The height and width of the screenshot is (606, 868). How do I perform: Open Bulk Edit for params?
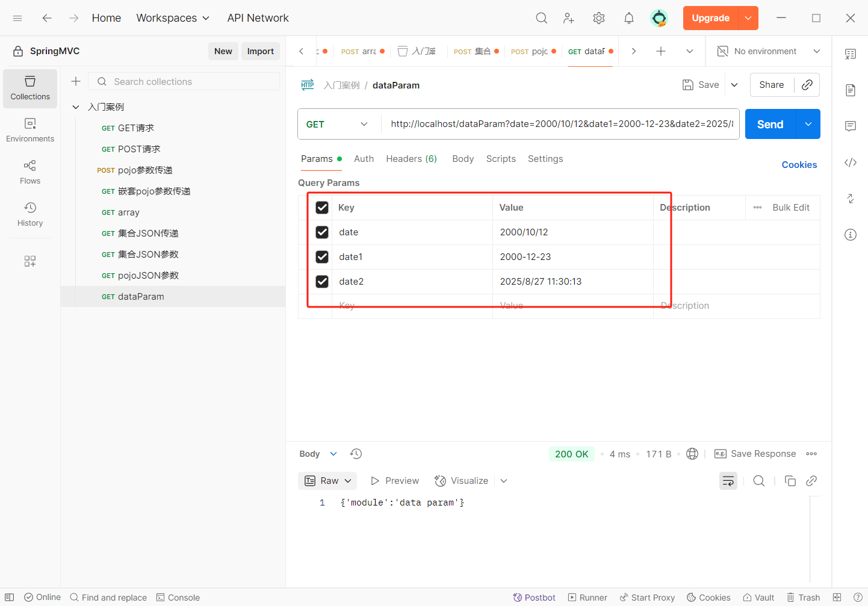[791, 208]
